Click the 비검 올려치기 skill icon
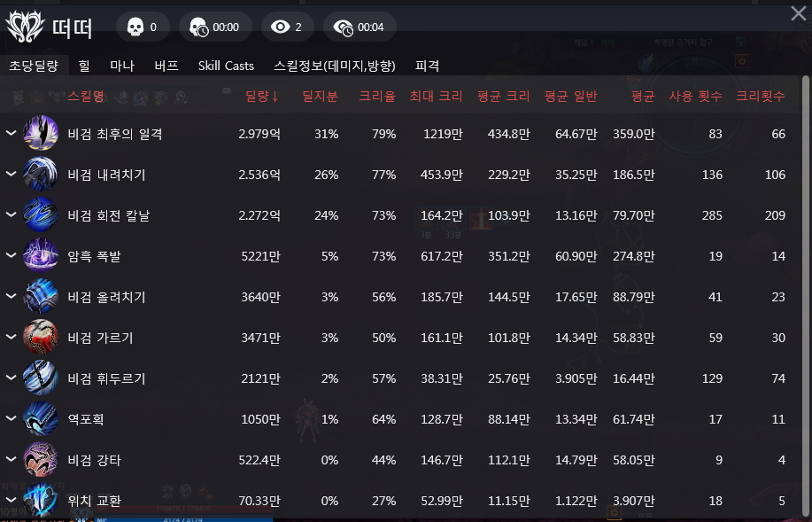Viewport: 812px width, 522px height. [41, 297]
